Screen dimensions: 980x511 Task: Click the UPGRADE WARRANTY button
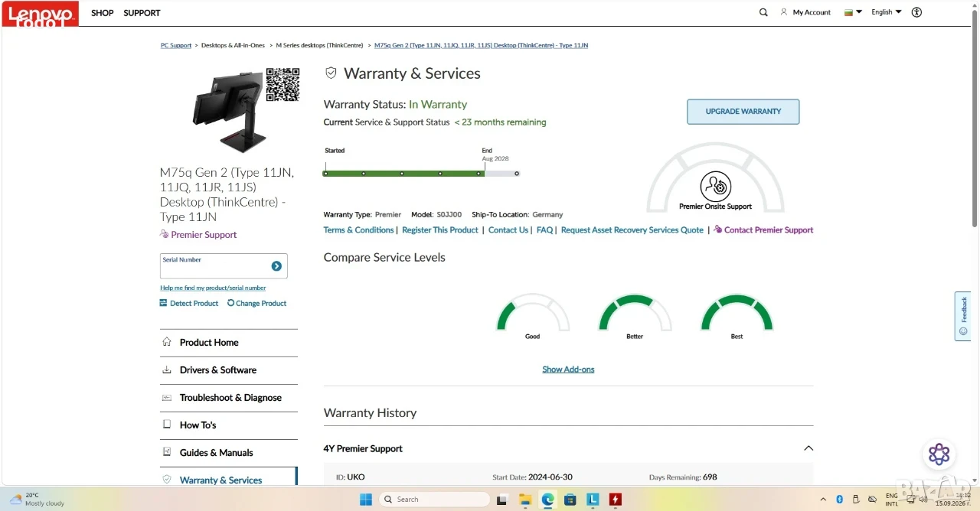[x=743, y=112]
